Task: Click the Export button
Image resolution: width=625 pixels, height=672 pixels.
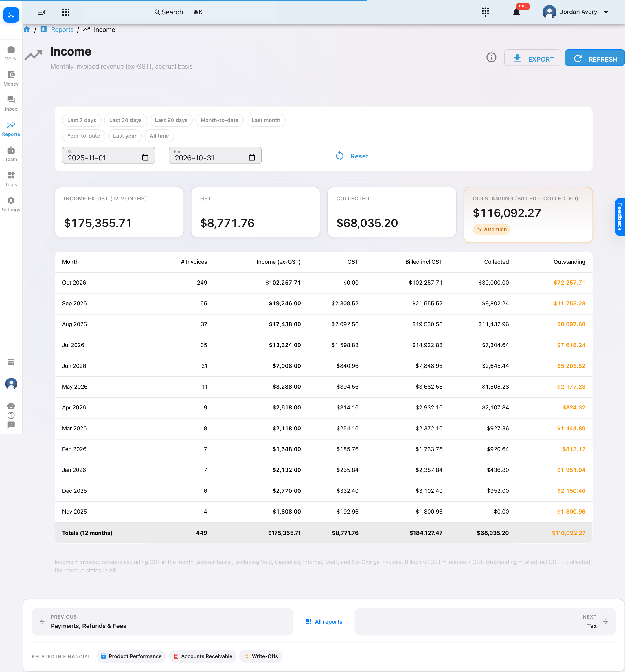Action: pyautogui.click(x=533, y=58)
